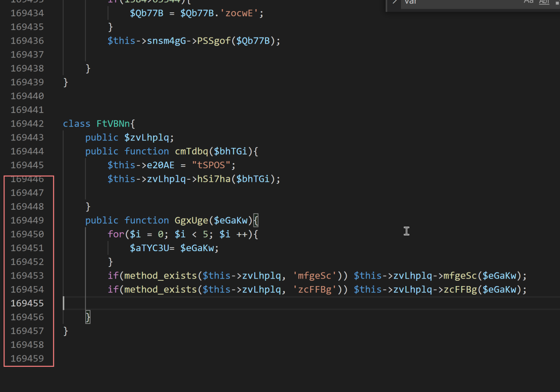560x392 pixels.
Task: Click the 'mfgeSc' string in method_exists
Action: pyautogui.click(x=315, y=276)
